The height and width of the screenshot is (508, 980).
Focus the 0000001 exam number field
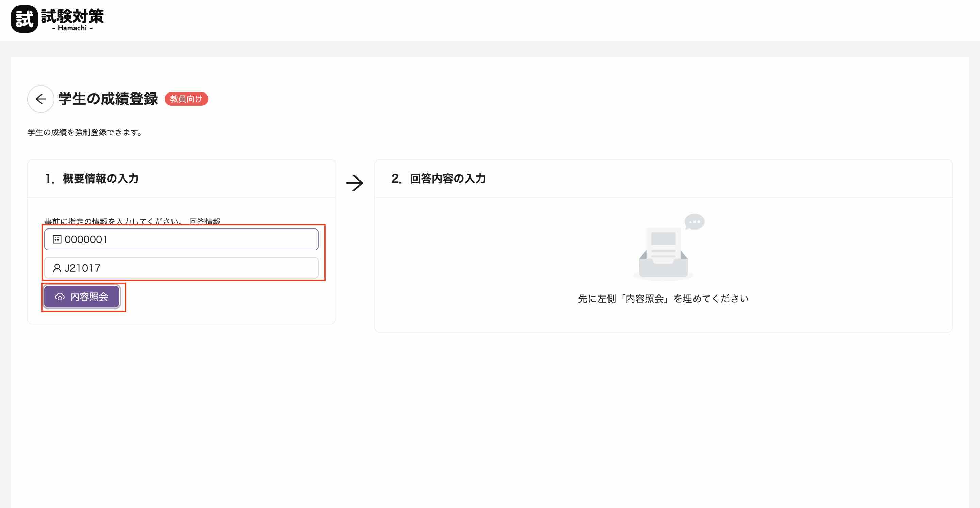(x=190, y=240)
